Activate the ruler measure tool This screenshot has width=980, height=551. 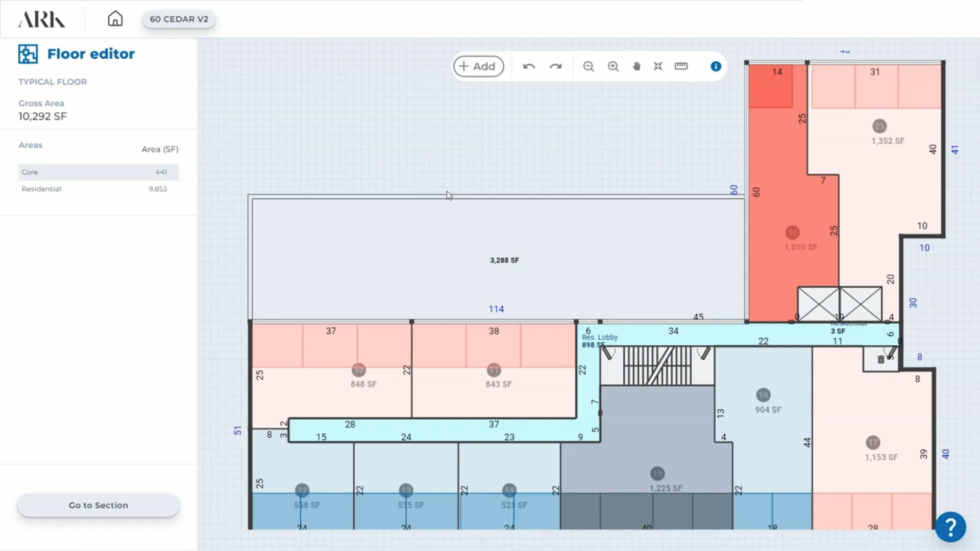click(x=681, y=66)
